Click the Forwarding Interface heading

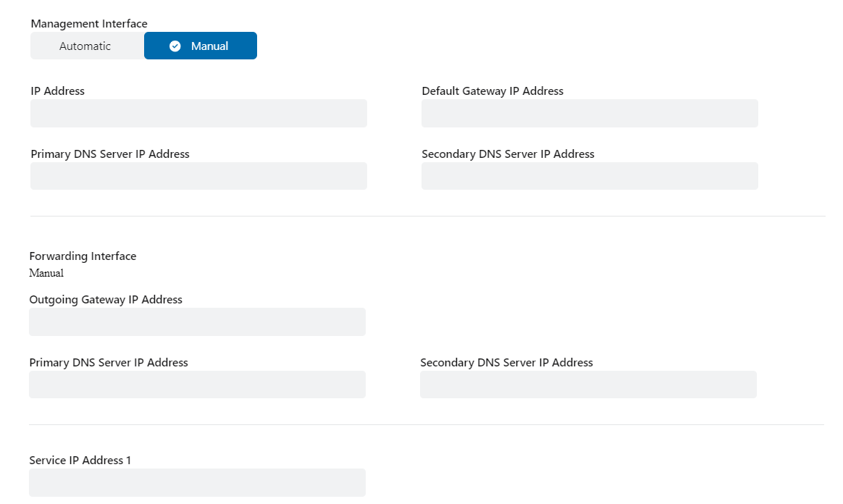[83, 256]
